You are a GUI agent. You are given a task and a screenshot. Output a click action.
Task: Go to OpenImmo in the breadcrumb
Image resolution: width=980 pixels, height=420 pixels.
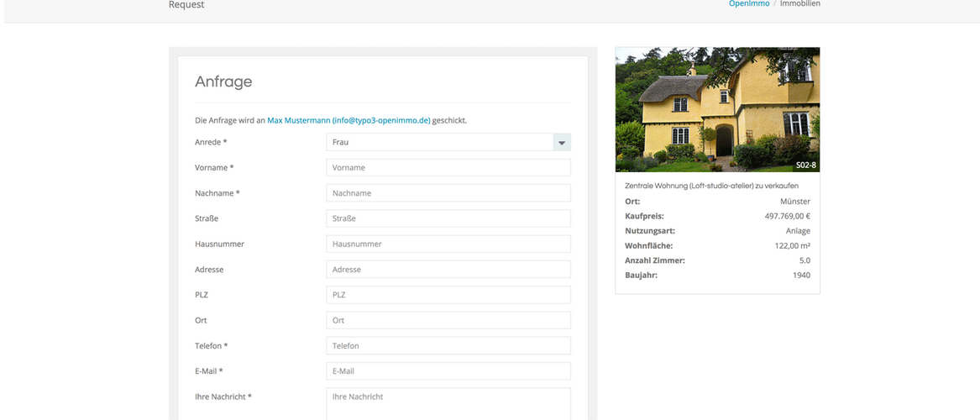749,4
